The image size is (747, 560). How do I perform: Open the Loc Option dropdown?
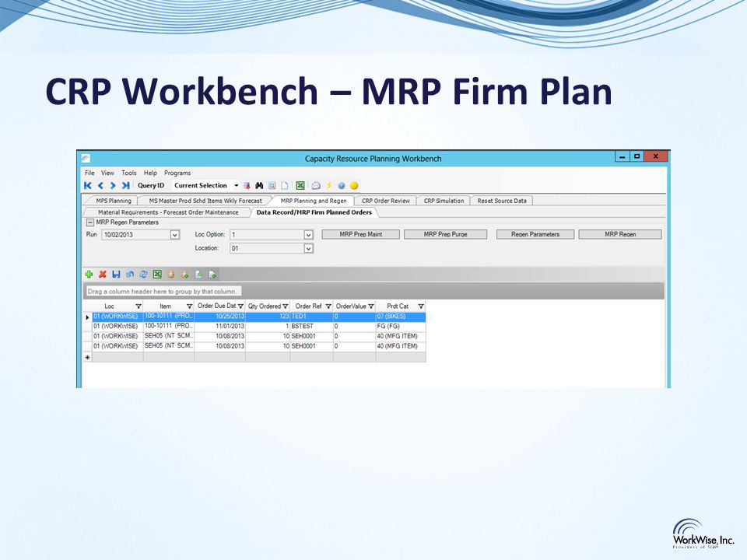tap(308, 235)
